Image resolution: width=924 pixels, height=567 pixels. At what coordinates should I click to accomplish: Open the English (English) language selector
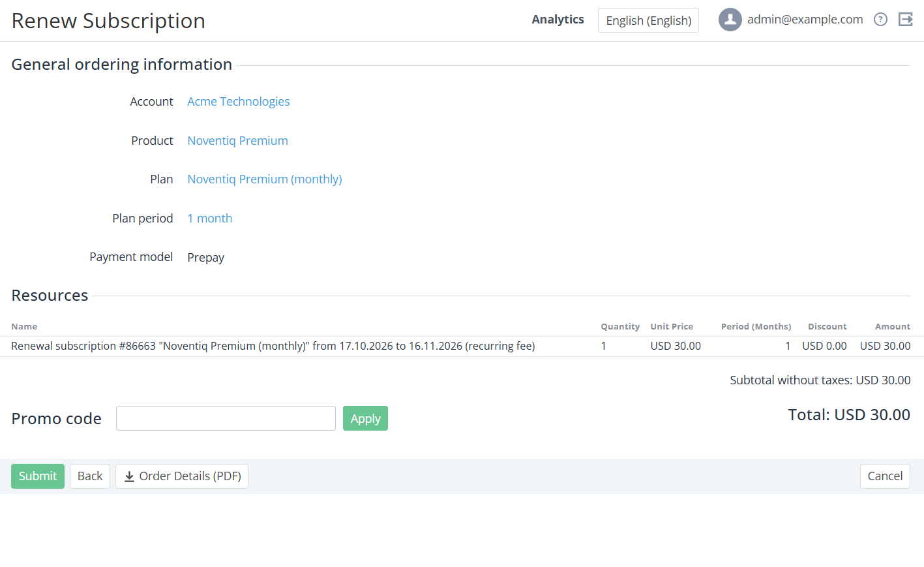click(x=648, y=20)
